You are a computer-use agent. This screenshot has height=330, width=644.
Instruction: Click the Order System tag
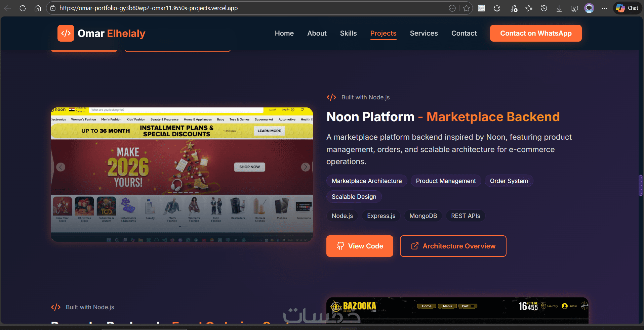[x=509, y=181]
